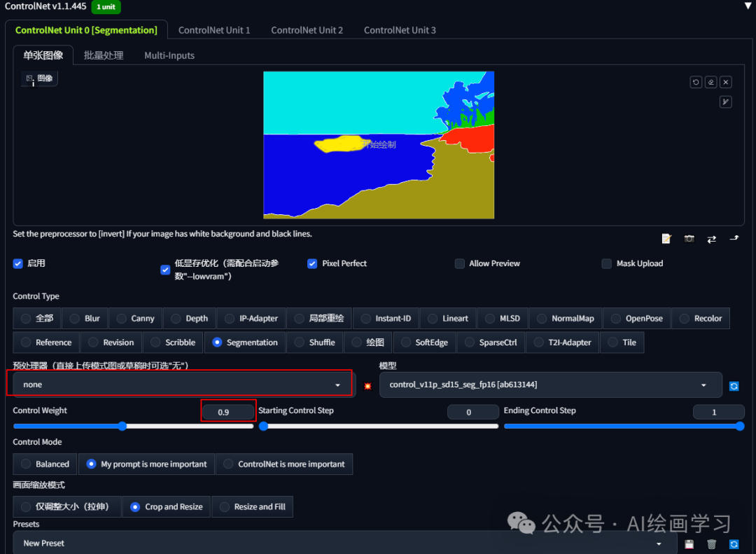Open the New Preset dropdown
This screenshot has height=554, width=756.
point(344,543)
